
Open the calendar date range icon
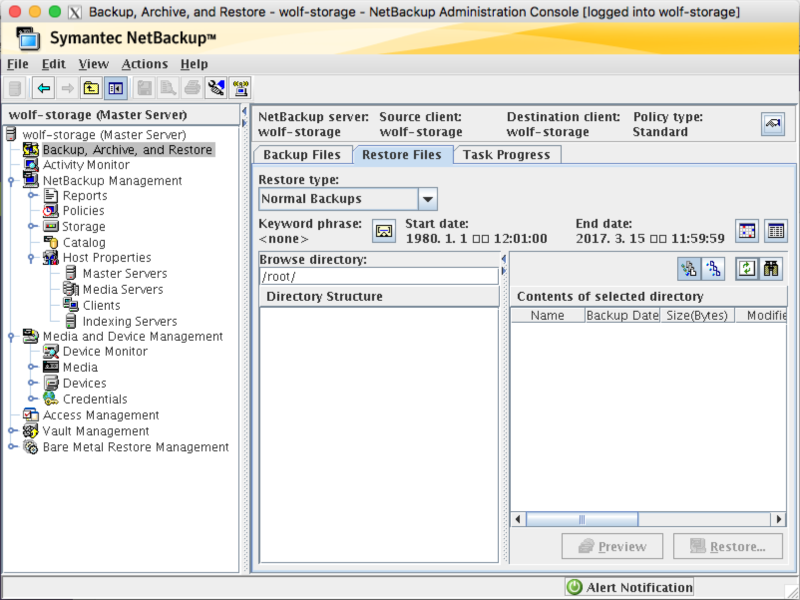(x=747, y=231)
